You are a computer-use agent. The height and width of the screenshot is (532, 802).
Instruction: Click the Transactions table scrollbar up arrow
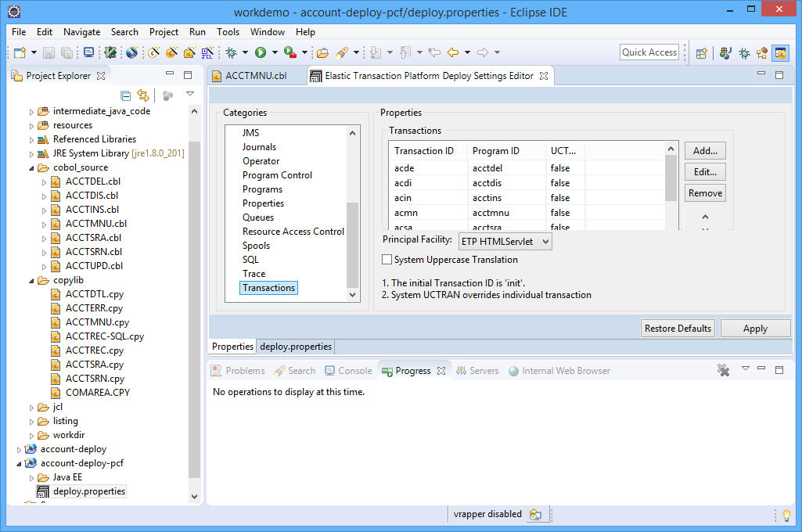(x=671, y=149)
